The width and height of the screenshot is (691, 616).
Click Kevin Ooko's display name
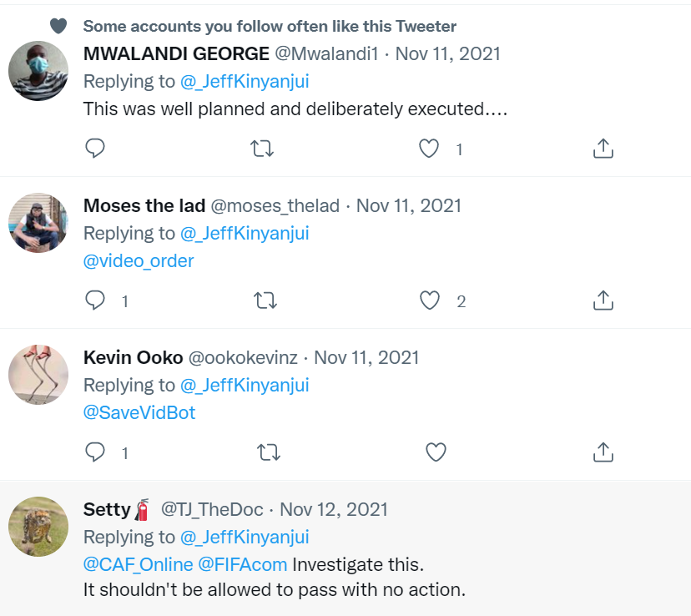[x=133, y=357]
